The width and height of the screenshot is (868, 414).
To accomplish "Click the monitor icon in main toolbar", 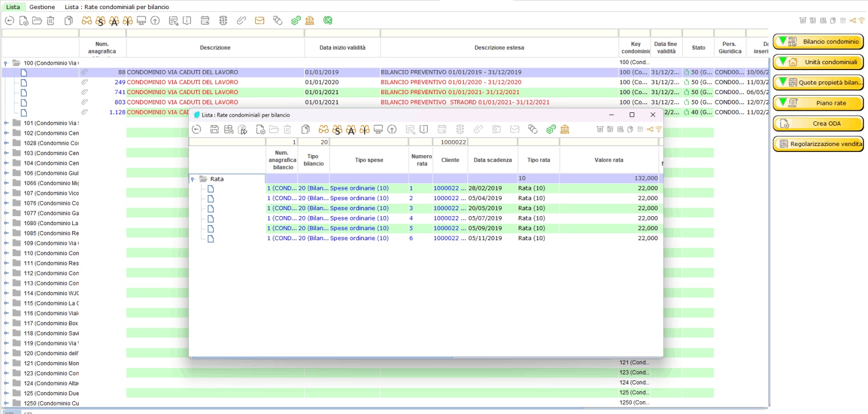I will click(141, 21).
